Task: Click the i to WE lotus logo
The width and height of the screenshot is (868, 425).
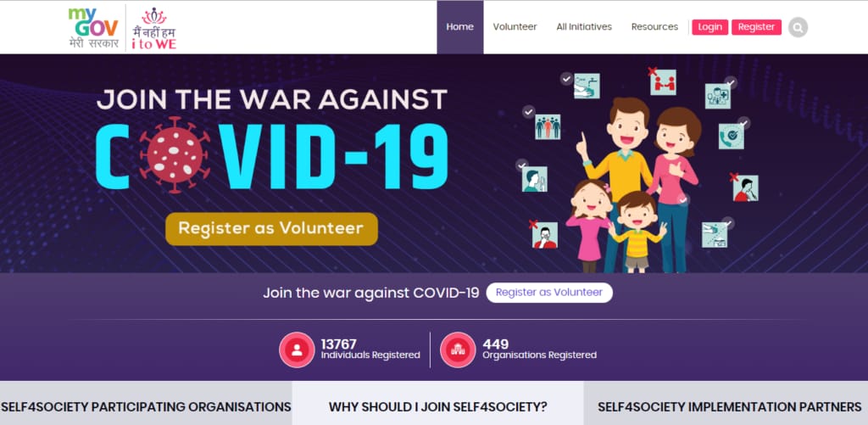Action: point(154,28)
